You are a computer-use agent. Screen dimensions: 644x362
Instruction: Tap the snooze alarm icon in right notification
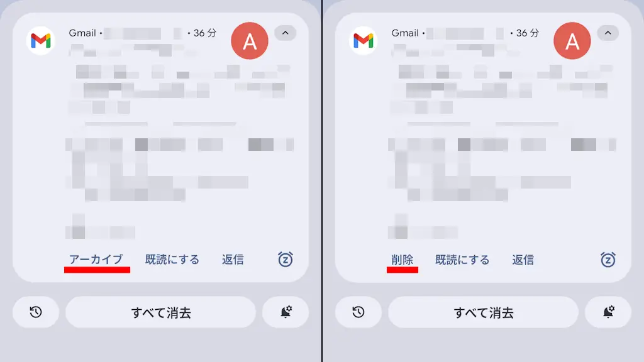[x=608, y=260]
